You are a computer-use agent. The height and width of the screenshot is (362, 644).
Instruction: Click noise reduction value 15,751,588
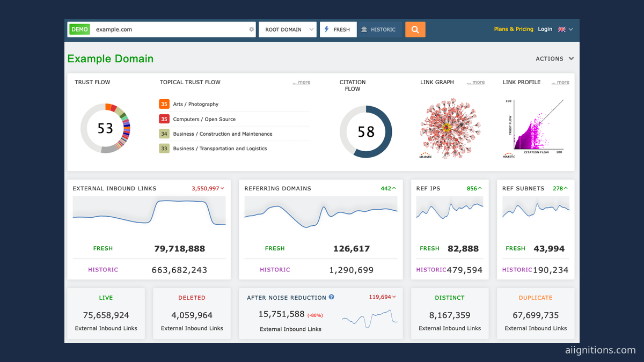281,314
